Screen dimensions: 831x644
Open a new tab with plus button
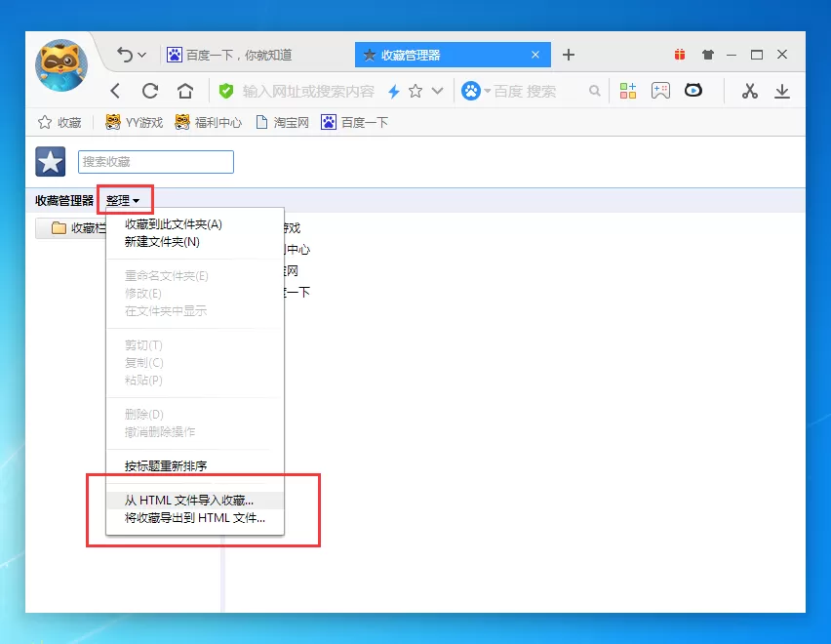point(569,55)
